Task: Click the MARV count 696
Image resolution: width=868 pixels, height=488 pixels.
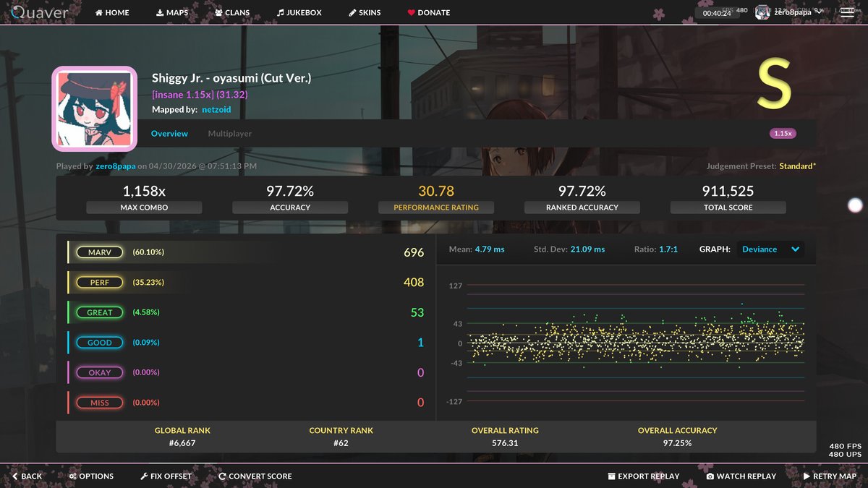Action: 414,252
